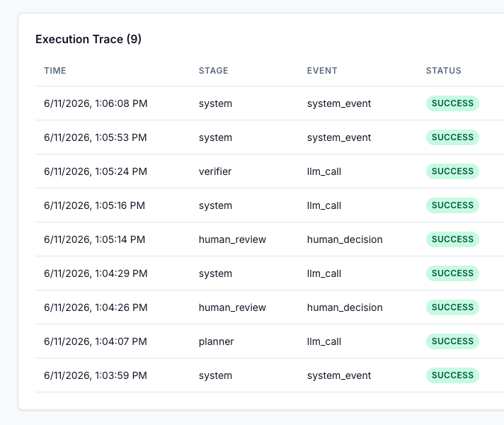Open the verifier llm_call row
Viewport: 504px width, 425px height.
(270, 171)
